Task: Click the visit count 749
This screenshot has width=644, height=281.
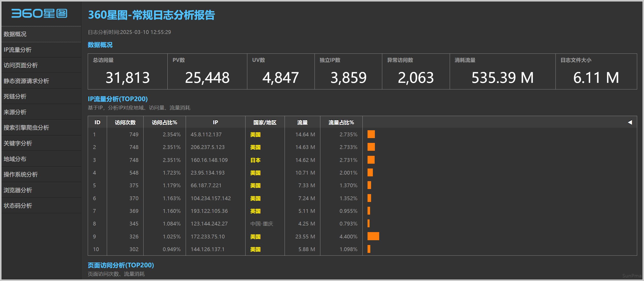Action: coord(134,135)
